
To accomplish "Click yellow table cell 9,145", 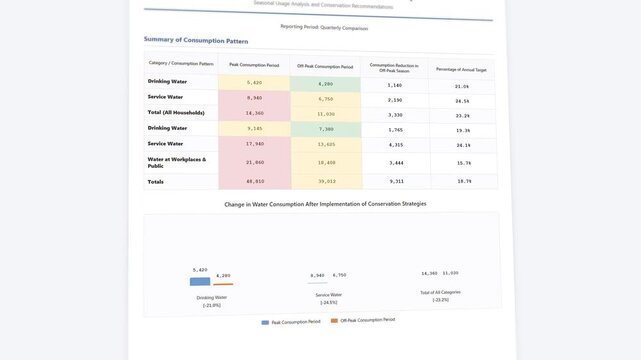I will [x=255, y=129].
